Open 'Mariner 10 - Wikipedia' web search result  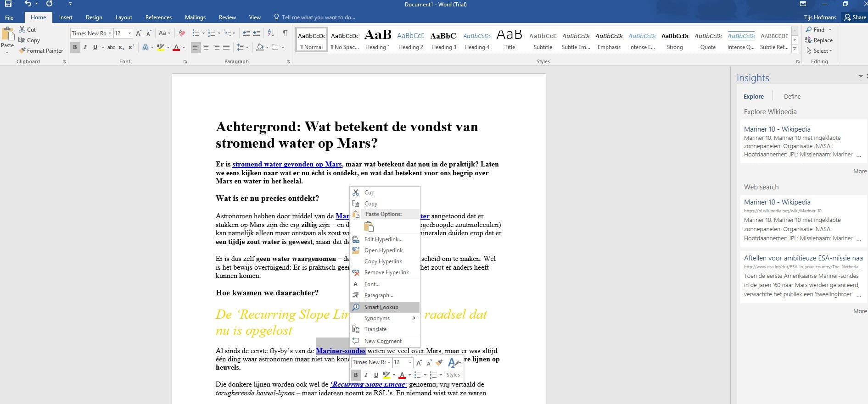click(x=777, y=202)
